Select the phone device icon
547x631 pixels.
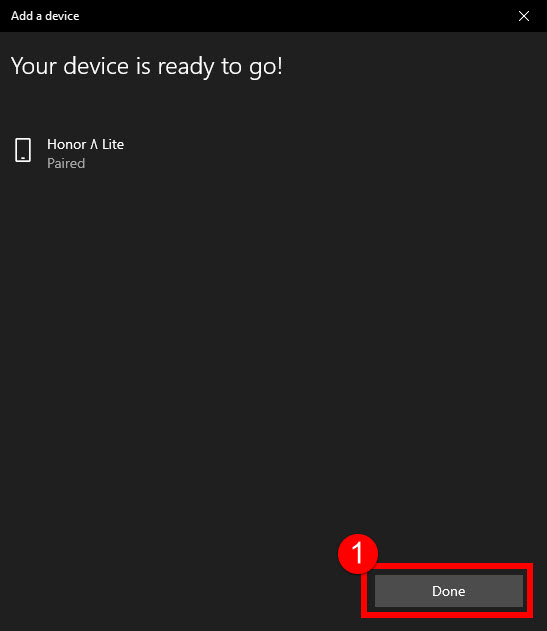click(x=23, y=150)
